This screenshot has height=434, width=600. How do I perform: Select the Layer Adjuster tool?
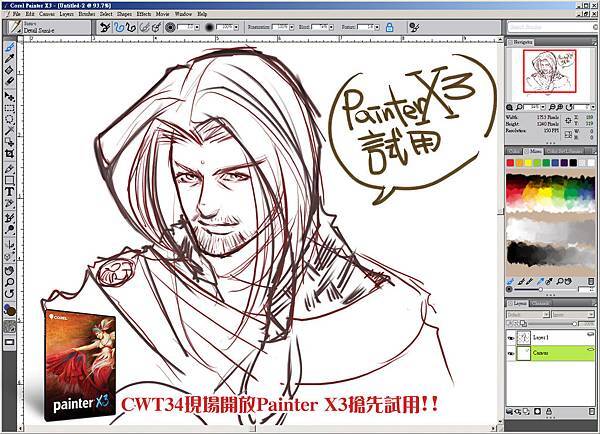(10, 96)
